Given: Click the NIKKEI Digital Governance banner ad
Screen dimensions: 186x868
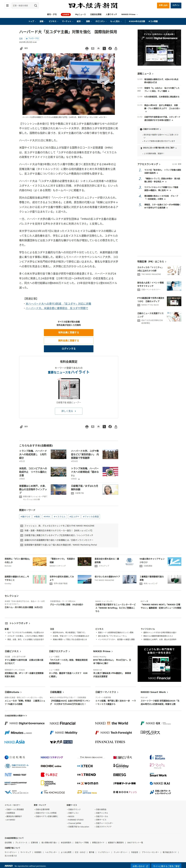Looking at the screenshot, I should [x=159, y=47].
